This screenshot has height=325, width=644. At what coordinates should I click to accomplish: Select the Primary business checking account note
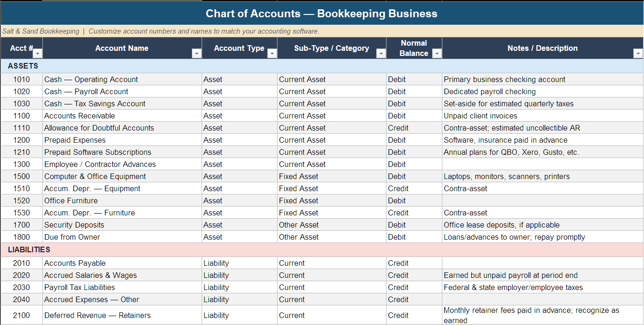(x=543, y=79)
